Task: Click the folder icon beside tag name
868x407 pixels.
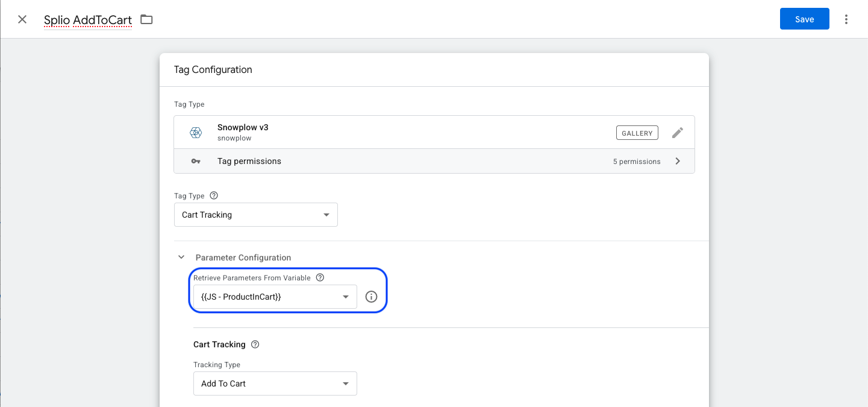Action: point(146,19)
